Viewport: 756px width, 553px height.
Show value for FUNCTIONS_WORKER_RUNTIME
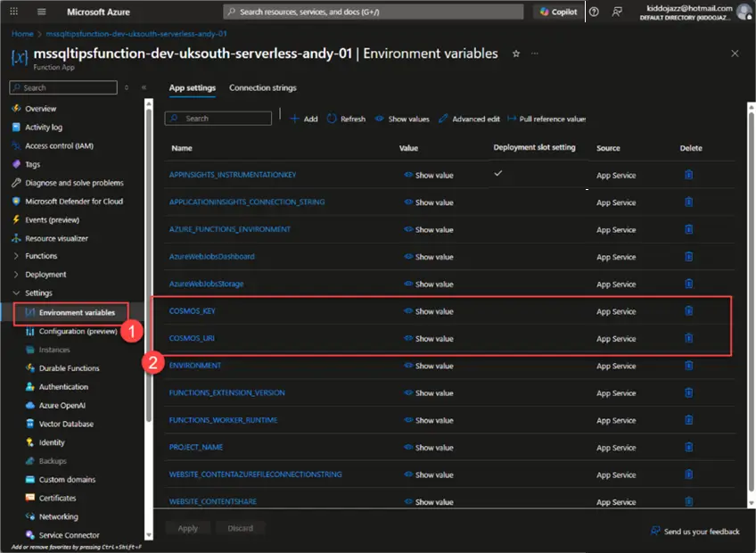pos(429,420)
